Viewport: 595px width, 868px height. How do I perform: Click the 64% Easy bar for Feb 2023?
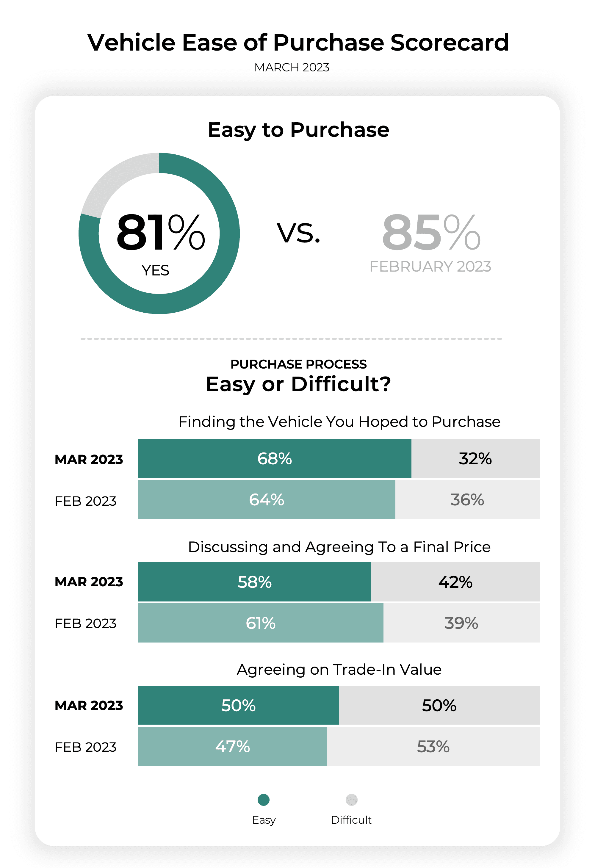tap(266, 499)
